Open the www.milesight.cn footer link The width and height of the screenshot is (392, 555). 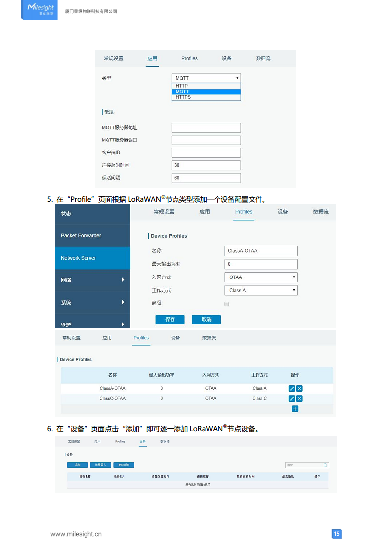76,534
